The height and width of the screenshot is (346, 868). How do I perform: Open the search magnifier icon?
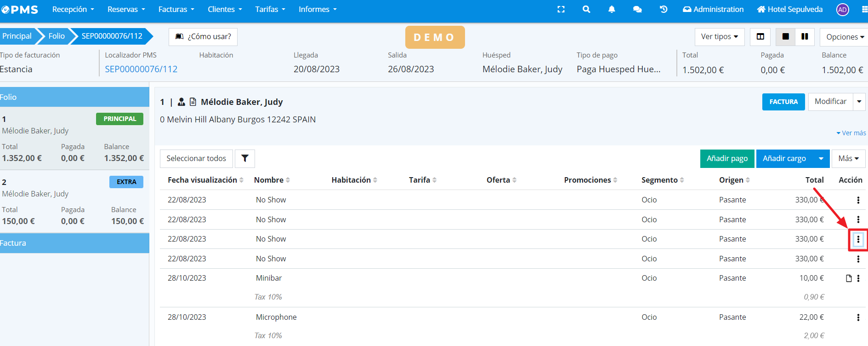click(586, 9)
